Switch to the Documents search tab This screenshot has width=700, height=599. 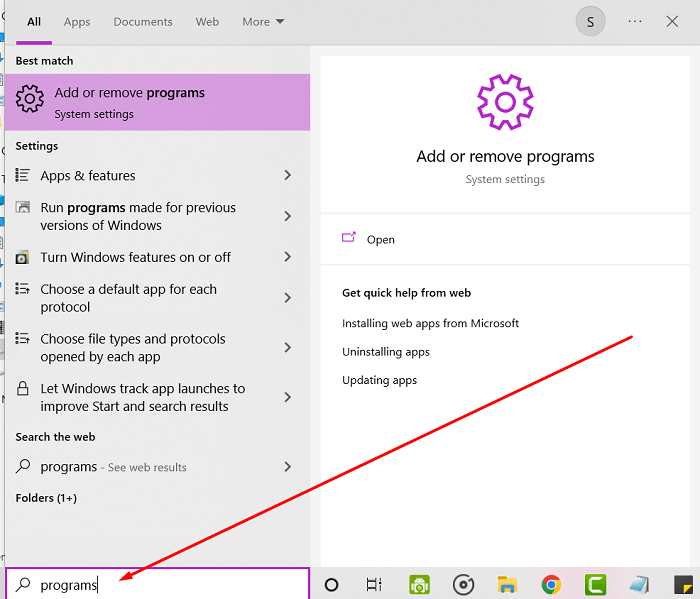[x=143, y=21]
